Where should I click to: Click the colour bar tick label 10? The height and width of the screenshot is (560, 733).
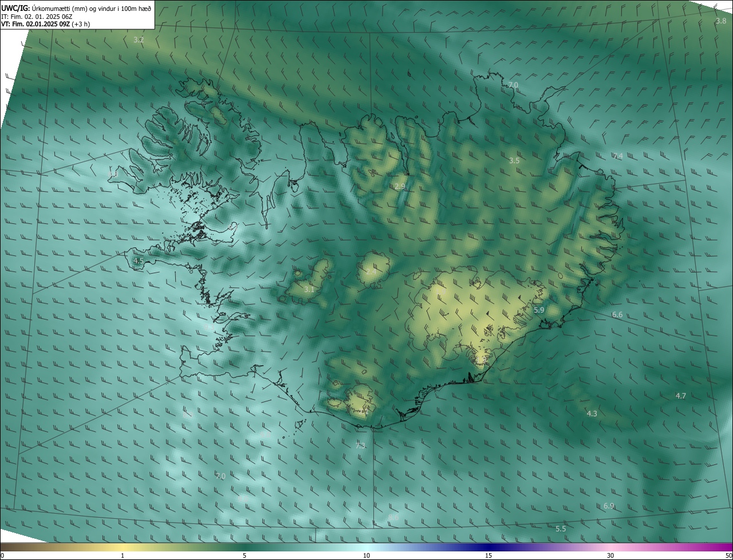pyautogui.click(x=366, y=555)
